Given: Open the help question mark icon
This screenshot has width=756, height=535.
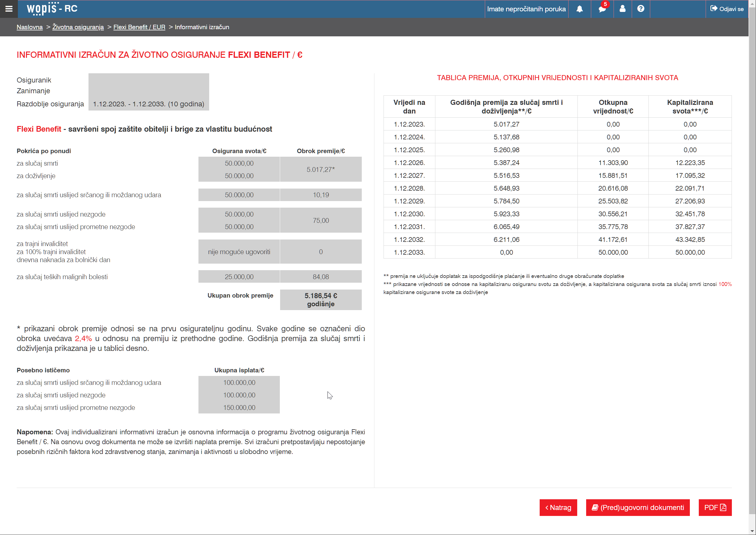Looking at the screenshot, I should click(x=640, y=9).
